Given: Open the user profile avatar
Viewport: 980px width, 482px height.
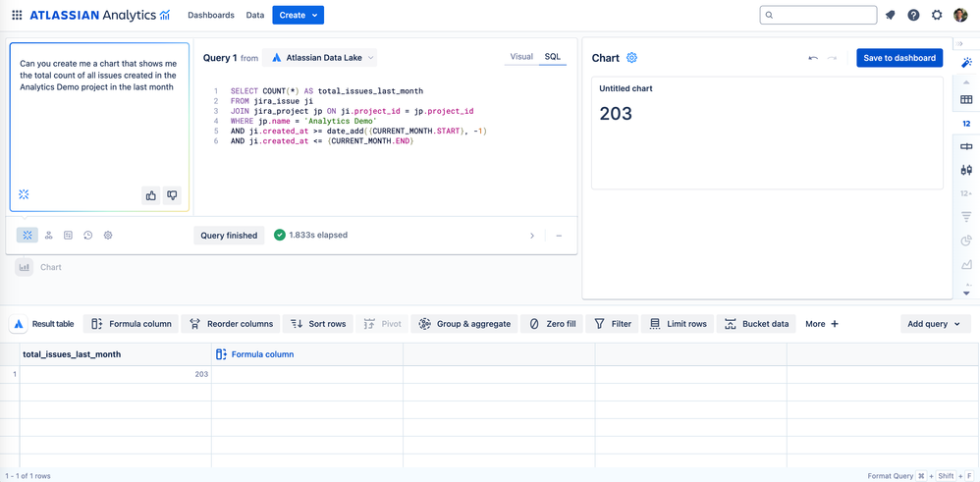Looking at the screenshot, I should point(960,15).
